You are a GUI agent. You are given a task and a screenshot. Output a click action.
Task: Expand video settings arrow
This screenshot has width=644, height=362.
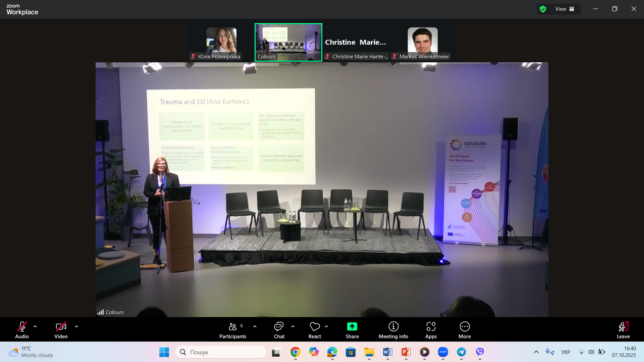76,326
